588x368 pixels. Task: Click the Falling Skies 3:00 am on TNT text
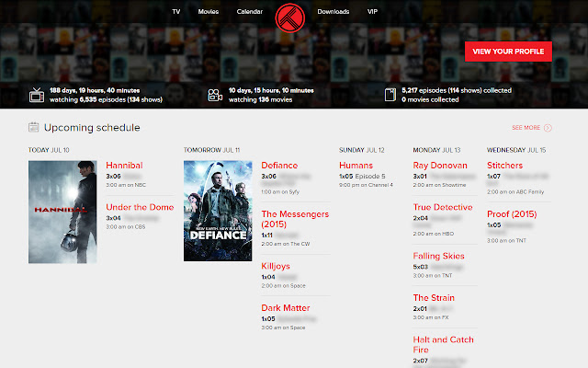433,276
